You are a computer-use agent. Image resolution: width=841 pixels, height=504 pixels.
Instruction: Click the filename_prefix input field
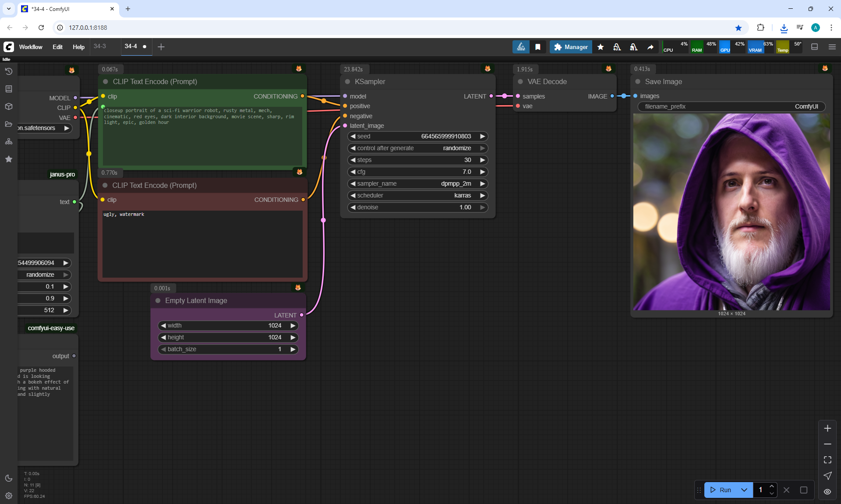click(731, 106)
